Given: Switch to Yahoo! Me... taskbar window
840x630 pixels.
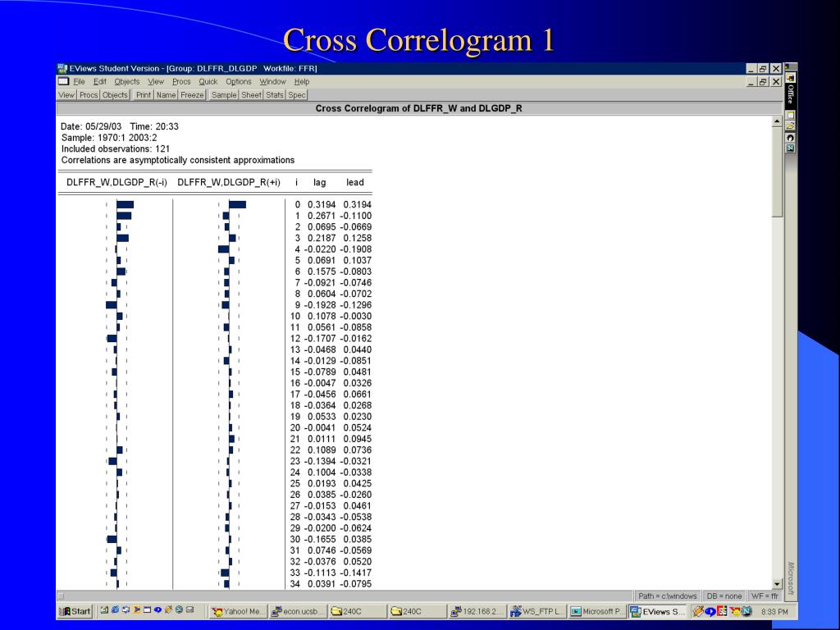Looking at the screenshot, I should point(237,611).
